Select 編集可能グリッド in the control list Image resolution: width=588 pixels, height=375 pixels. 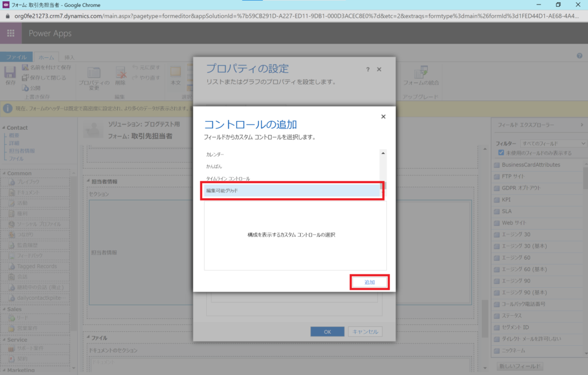coord(292,190)
